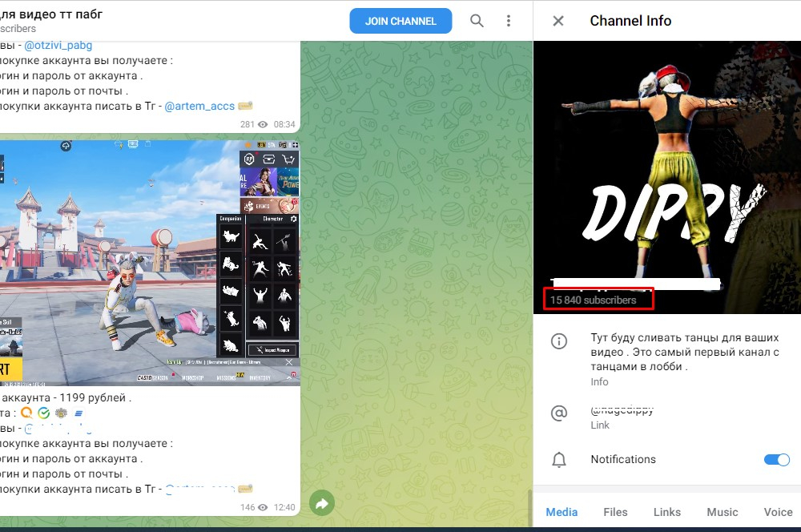
Task: Switch to the Media tab
Action: pos(562,512)
